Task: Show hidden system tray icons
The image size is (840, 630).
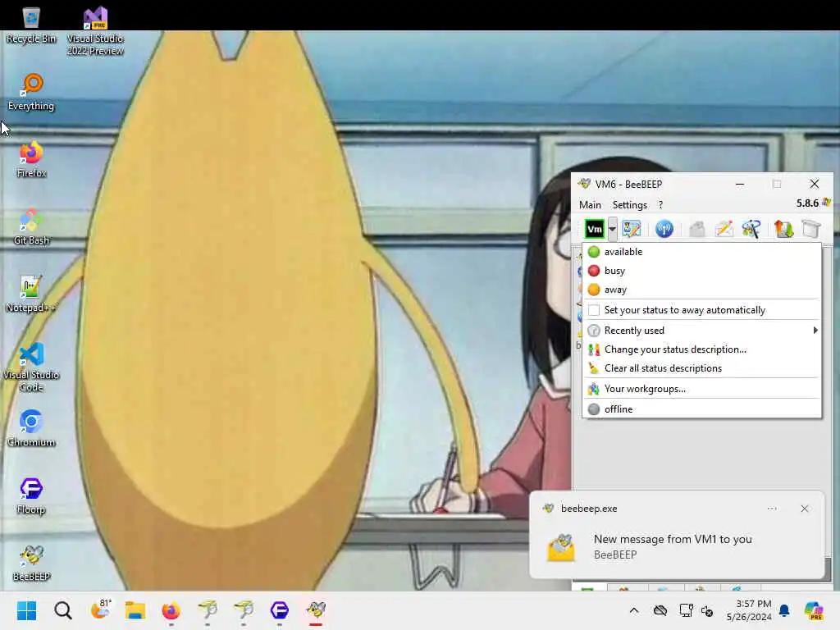Action: click(634, 610)
